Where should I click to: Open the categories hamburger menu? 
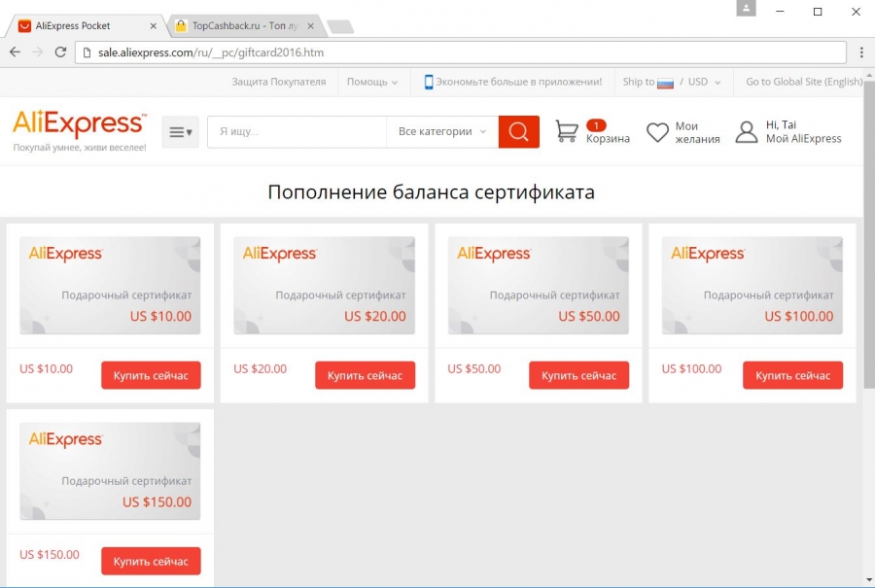pyautogui.click(x=180, y=131)
